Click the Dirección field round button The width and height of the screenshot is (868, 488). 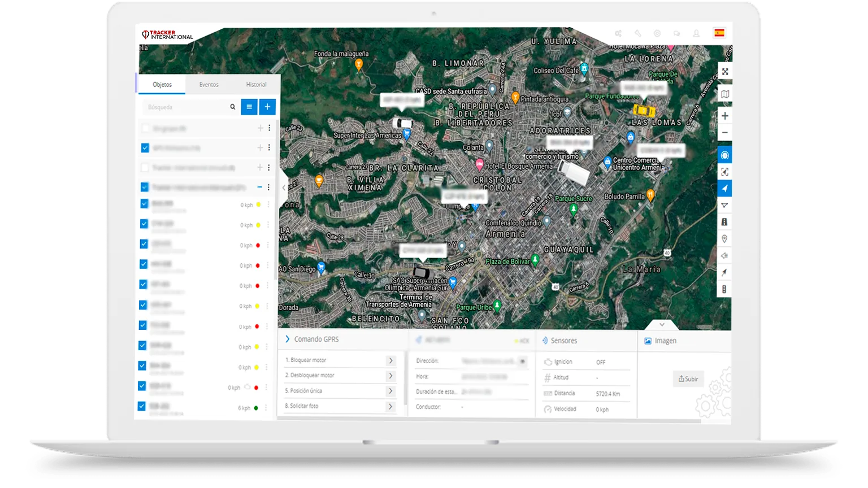point(523,361)
